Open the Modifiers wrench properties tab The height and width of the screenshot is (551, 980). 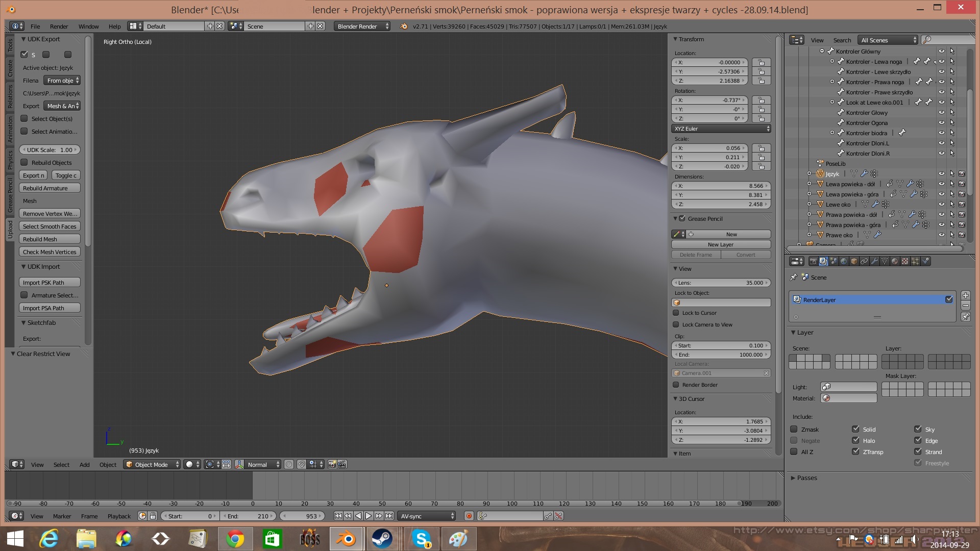[874, 261]
